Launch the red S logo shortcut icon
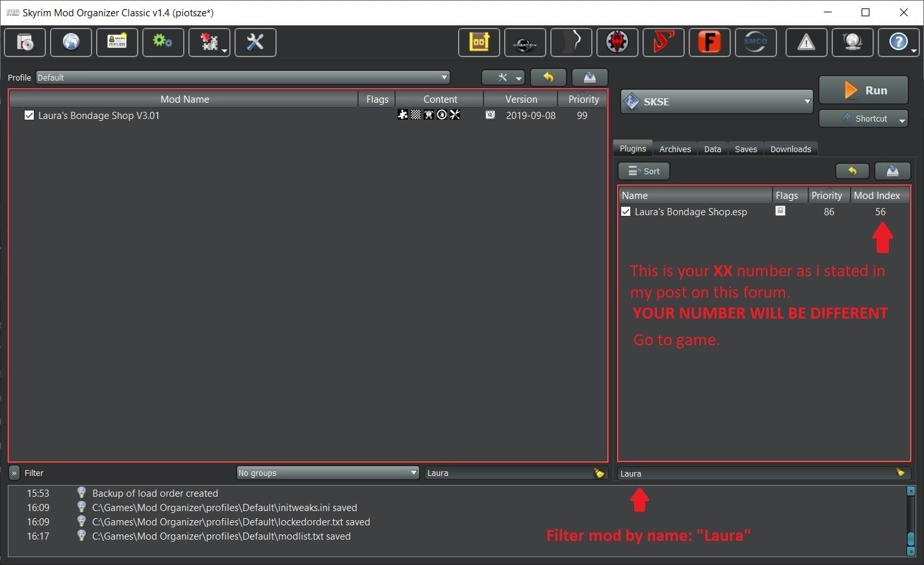This screenshot has height=565, width=924. pos(663,42)
